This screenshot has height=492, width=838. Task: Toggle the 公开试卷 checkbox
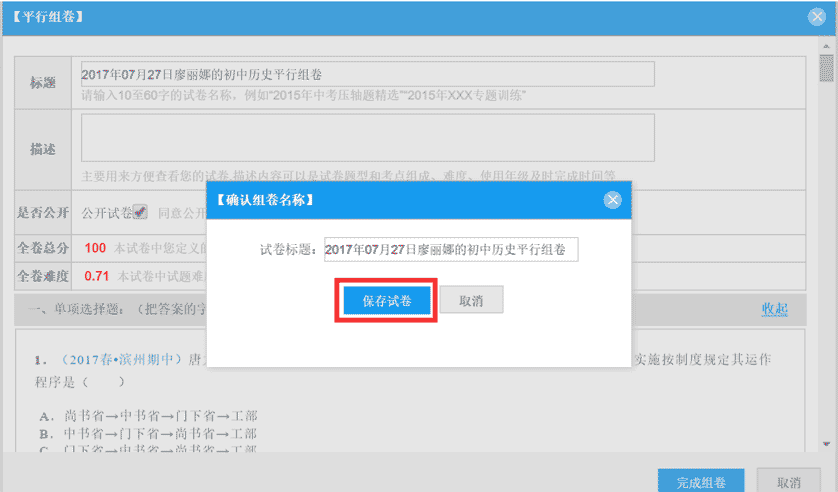click(140, 212)
